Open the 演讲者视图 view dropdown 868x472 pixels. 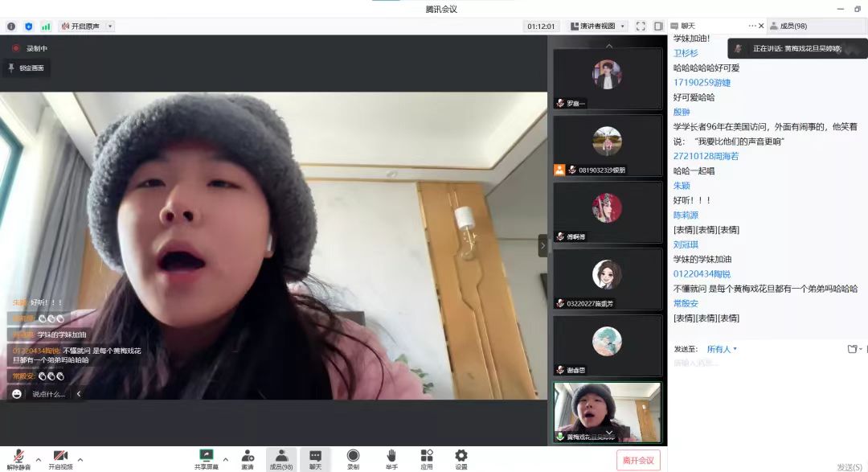(598, 27)
